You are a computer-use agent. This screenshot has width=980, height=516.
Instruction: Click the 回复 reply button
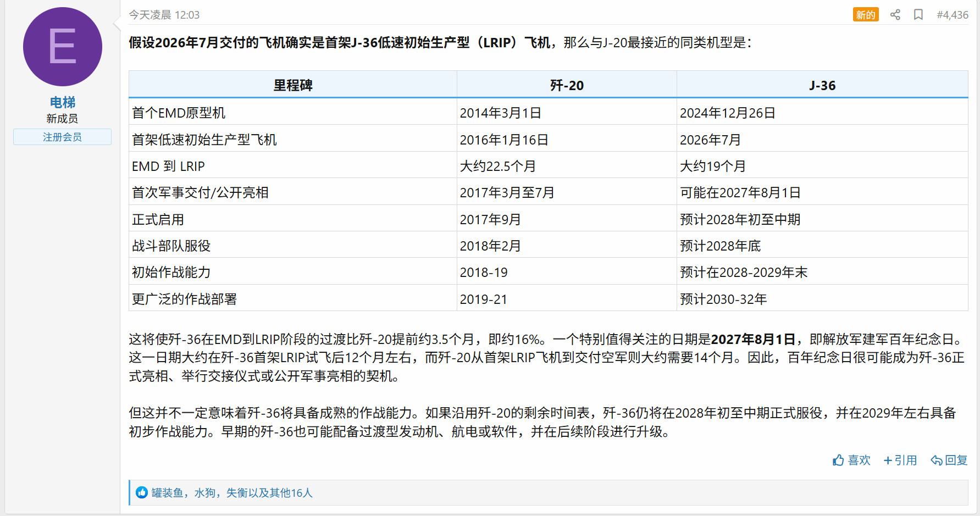949,460
